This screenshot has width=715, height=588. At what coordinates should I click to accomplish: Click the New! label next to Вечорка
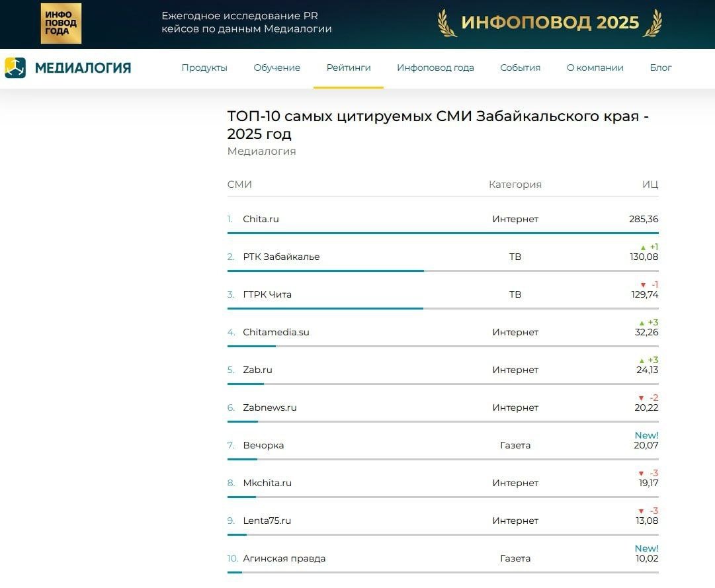tap(646, 435)
